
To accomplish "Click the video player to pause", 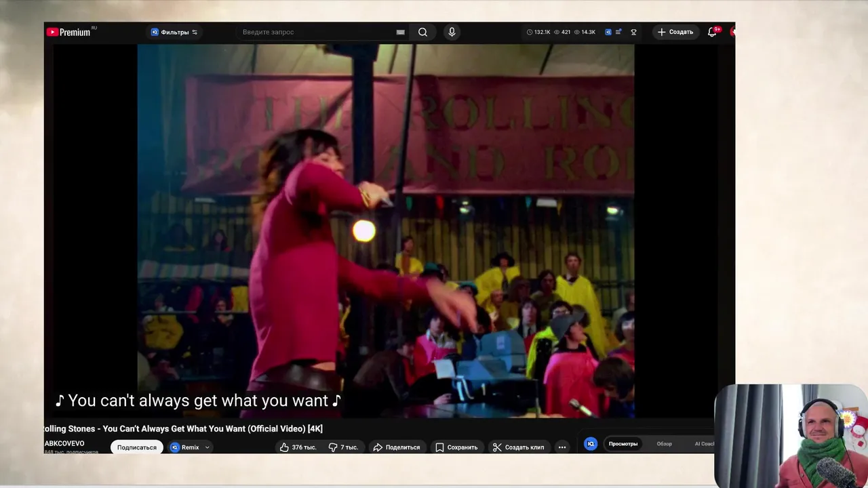I will [386, 230].
